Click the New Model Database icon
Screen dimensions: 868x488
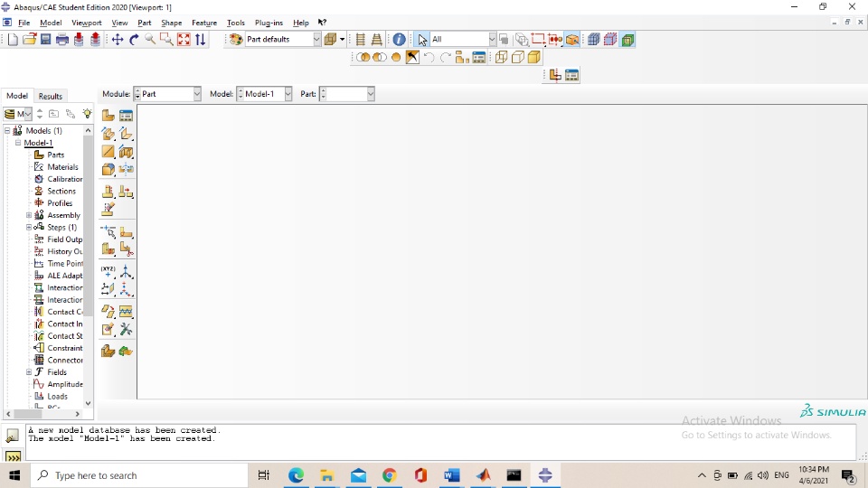tap(13, 39)
